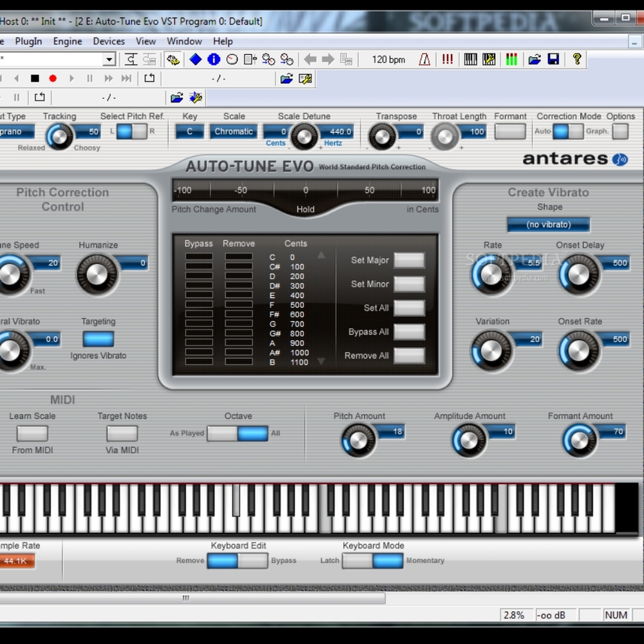The width and height of the screenshot is (644, 644).
Task: Open the keyboard bars icon in toolbar
Action: tap(470, 59)
